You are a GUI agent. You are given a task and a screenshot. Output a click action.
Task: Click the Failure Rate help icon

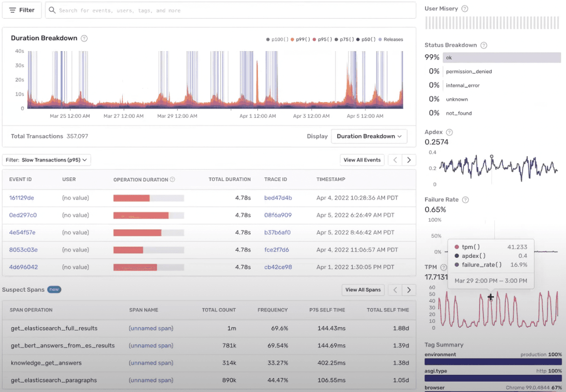465,199
